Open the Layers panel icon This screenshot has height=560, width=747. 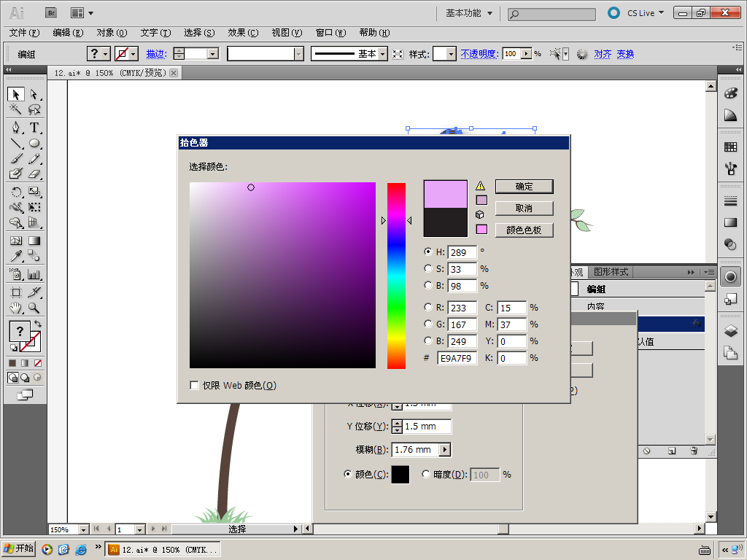click(730, 331)
